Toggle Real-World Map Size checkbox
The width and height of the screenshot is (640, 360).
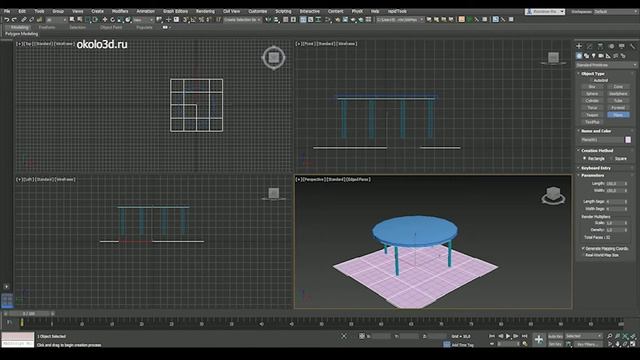[583, 255]
